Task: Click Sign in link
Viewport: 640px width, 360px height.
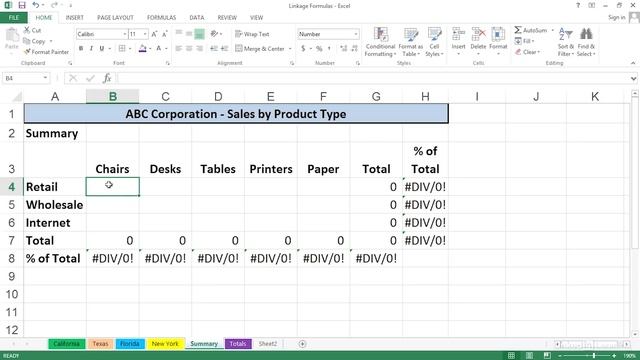Action: tap(616, 18)
